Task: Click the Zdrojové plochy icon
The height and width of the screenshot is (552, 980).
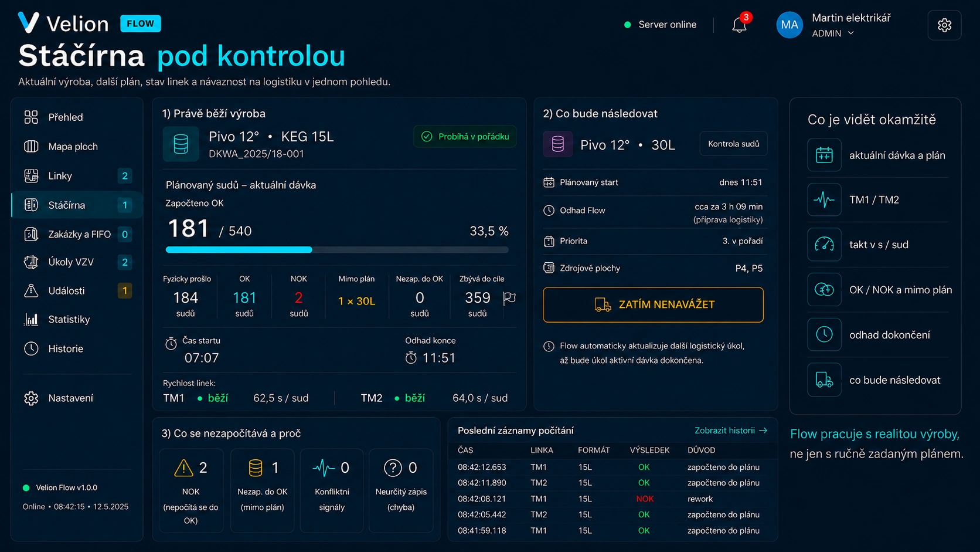Action: point(549,268)
